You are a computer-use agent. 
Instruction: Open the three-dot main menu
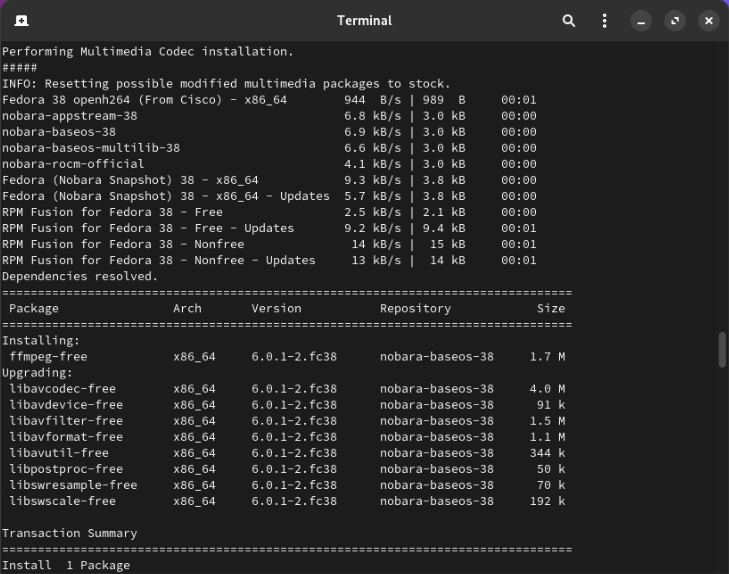(x=604, y=21)
